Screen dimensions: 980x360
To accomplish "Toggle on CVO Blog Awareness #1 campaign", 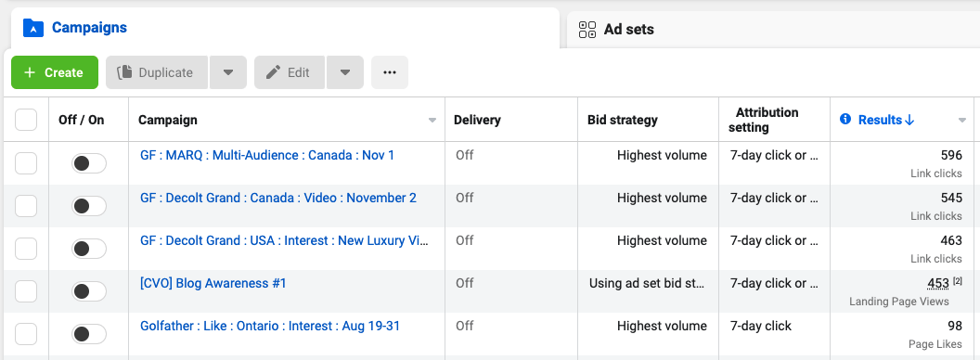I will tap(89, 292).
